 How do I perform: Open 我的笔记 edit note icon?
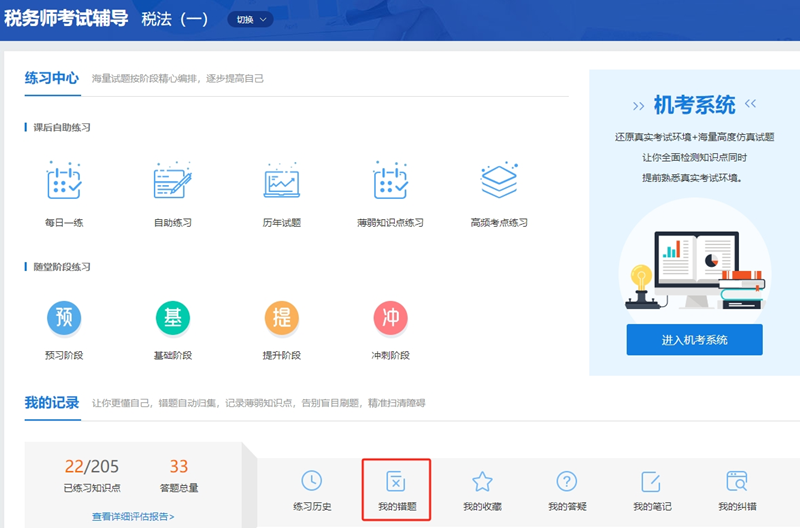pos(651,481)
